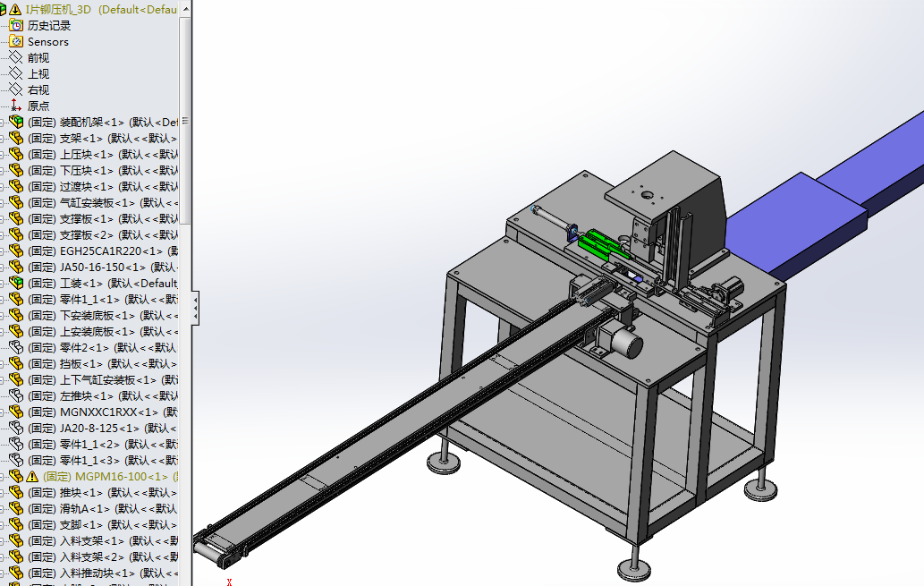This screenshot has height=586, width=924.
Task: Collapse the feature tree panel via side handle
Action: coord(195,308)
